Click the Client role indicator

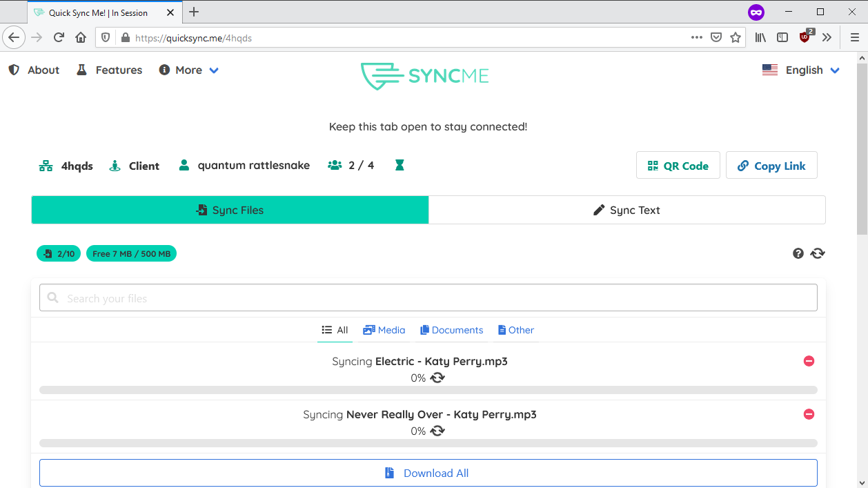pos(135,166)
